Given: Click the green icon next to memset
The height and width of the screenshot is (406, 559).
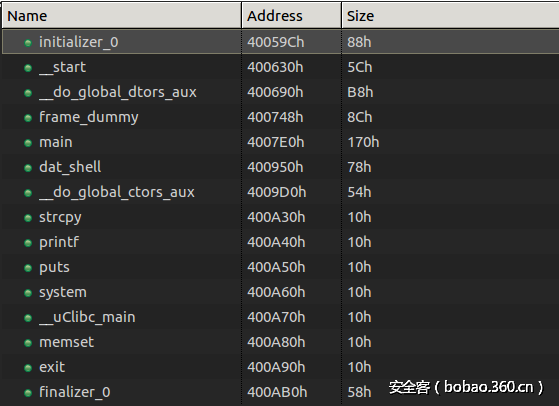Looking at the screenshot, I should (x=28, y=343).
